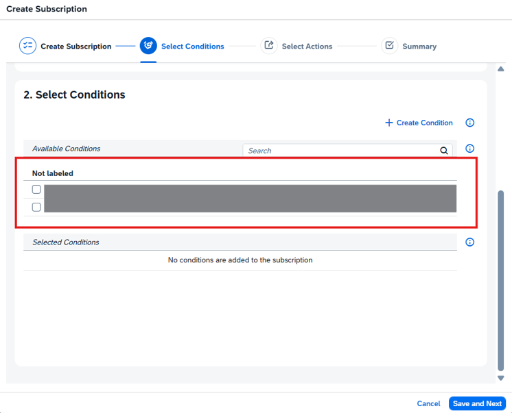Click the scrollbar down arrow
This screenshot has width=512, height=413.
(x=501, y=378)
